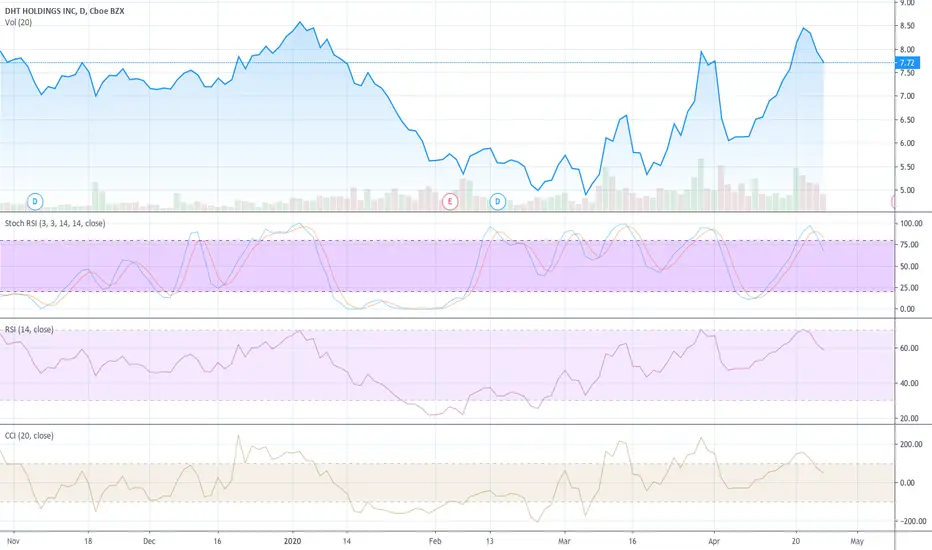This screenshot has width=932, height=550.
Task: Click the blue D dividend marker near Feb 13
Action: point(498,202)
